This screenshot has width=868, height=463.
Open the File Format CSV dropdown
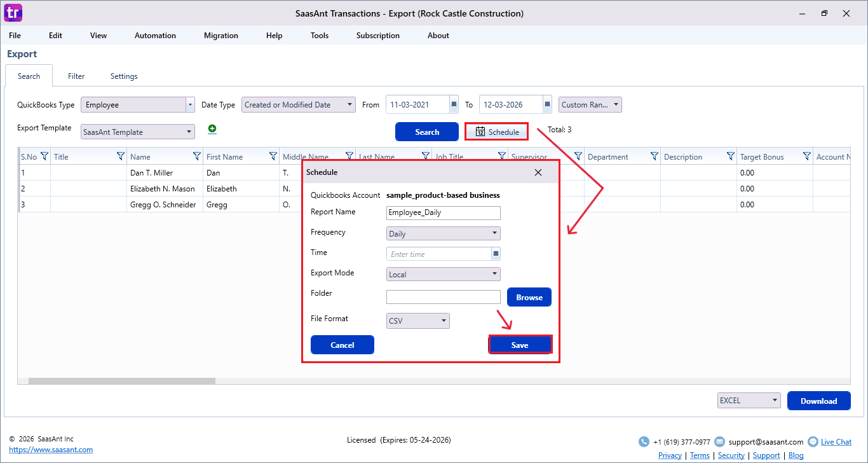[417, 321]
